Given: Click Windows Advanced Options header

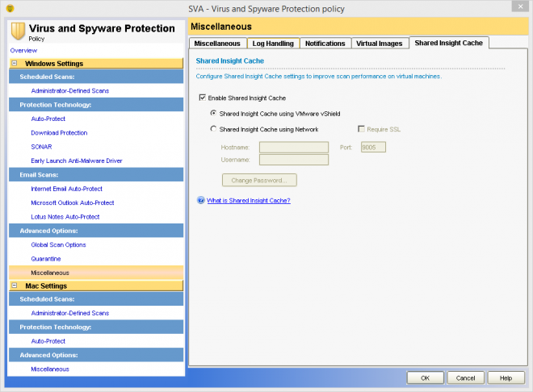Looking at the screenshot, I should tap(96, 231).
